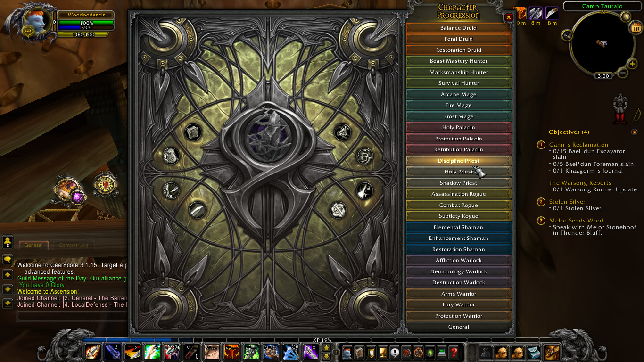The image size is (644, 362).
Task: Open Assassination Rogue progression
Action: pyautogui.click(x=459, y=194)
